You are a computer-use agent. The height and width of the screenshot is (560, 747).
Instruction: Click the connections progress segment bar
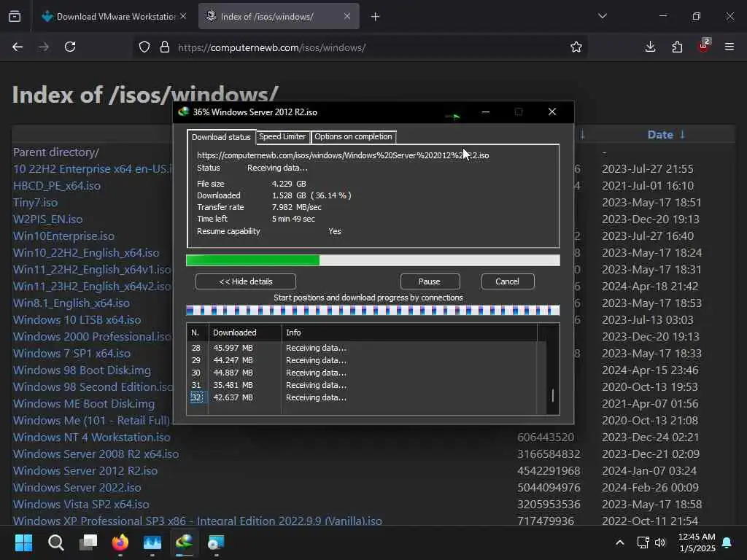[x=373, y=311]
